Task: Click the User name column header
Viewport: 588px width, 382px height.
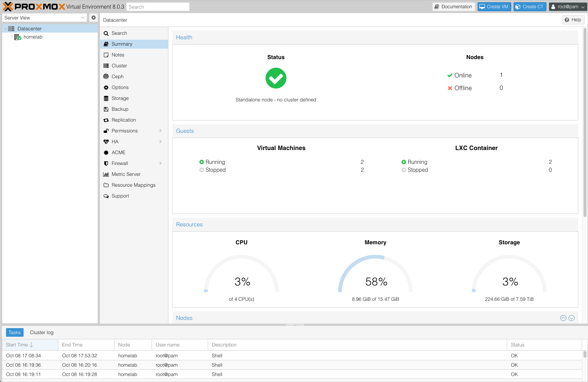Action: [x=180, y=345]
